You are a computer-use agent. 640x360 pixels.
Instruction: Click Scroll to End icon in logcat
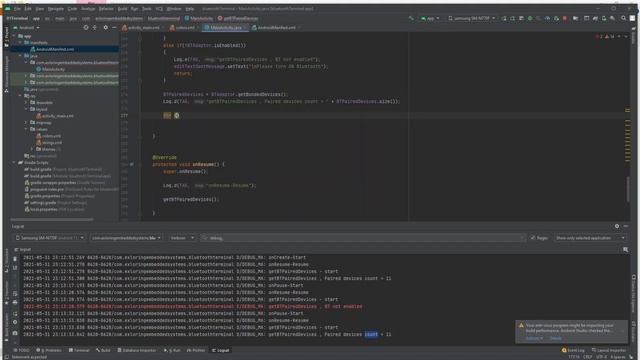[x=15, y=267]
